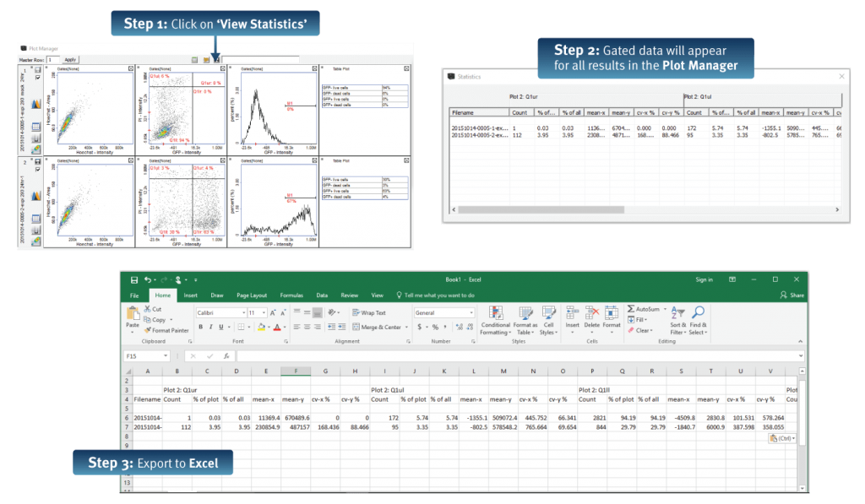The height and width of the screenshot is (504, 865).
Task: Select Bottom Align in the Alignment group
Action: pyautogui.click(x=318, y=312)
